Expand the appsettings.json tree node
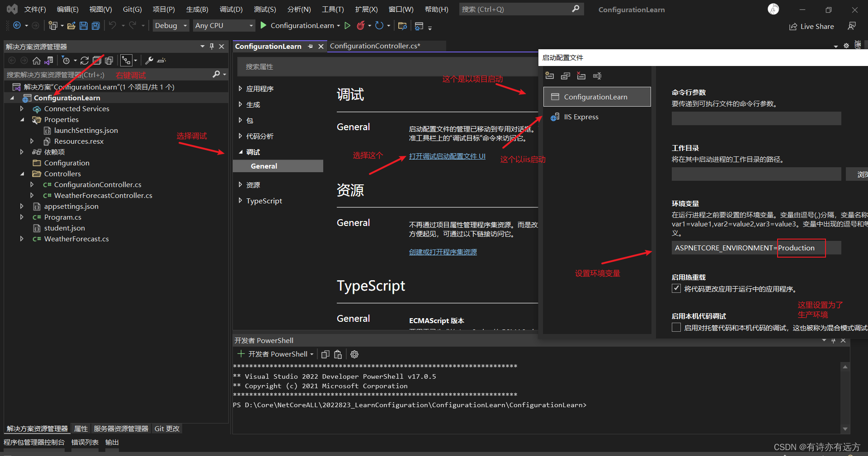 click(22, 206)
